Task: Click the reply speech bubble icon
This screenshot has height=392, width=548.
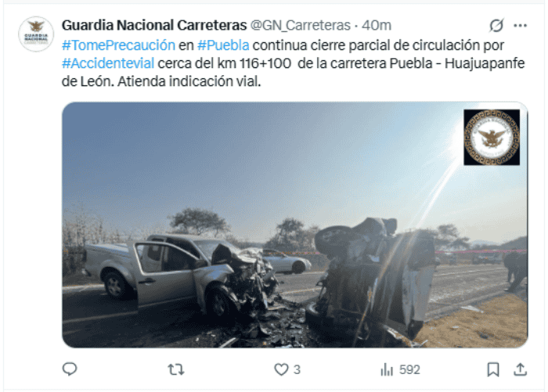Action: click(x=70, y=369)
